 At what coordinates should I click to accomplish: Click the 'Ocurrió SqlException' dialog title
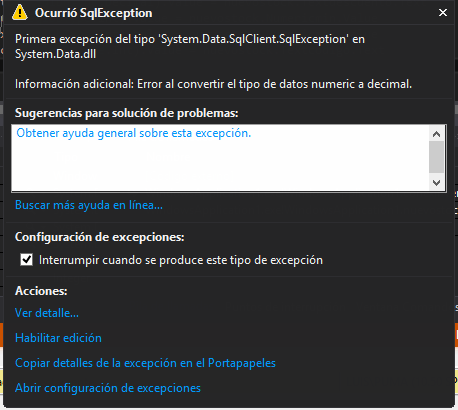tap(94, 13)
